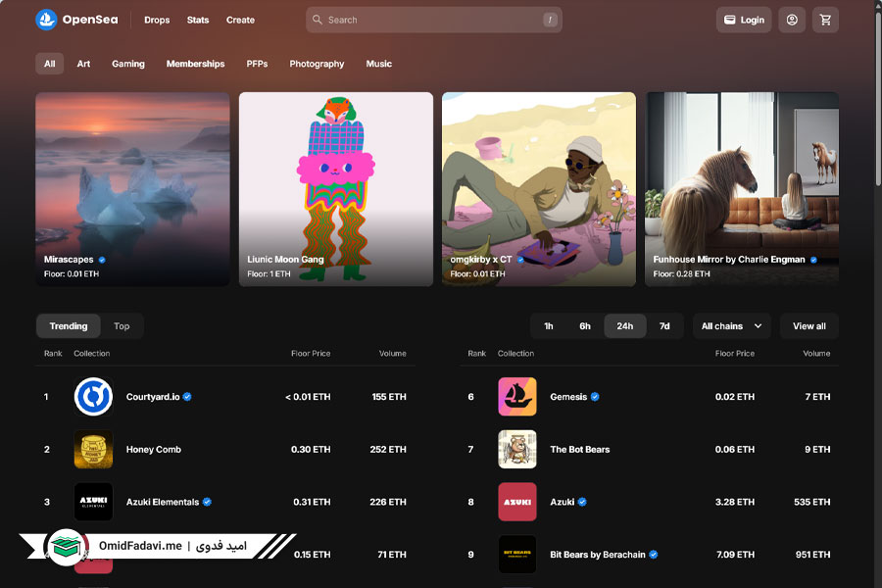Select the Music category tab
The height and width of the screenshot is (588, 882).
click(x=379, y=64)
